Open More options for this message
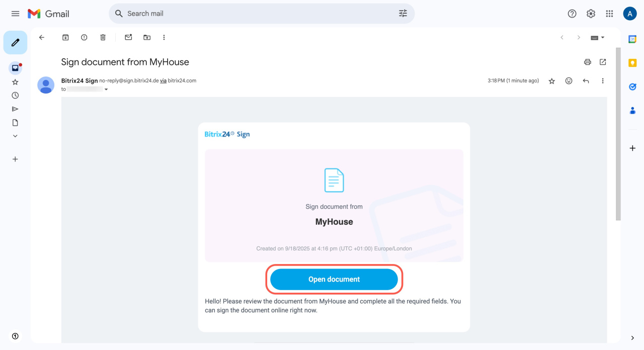Image resolution: width=644 pixels, height=350 pixels. [x=603, y=81]
